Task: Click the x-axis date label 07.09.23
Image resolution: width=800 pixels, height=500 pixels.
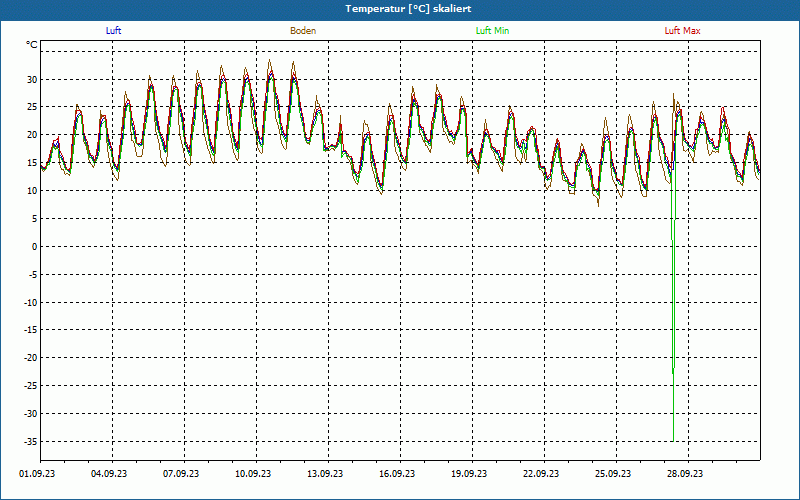Action: (181, 473)
